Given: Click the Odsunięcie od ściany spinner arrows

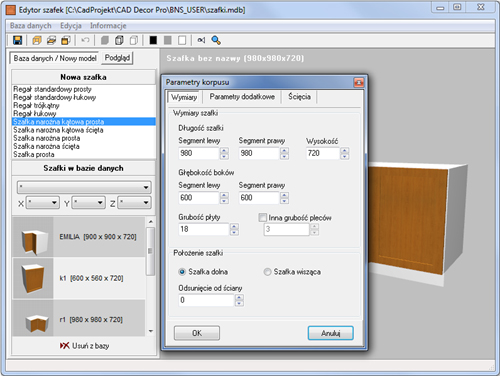Looking at the screenshot, I should [239, 300].
